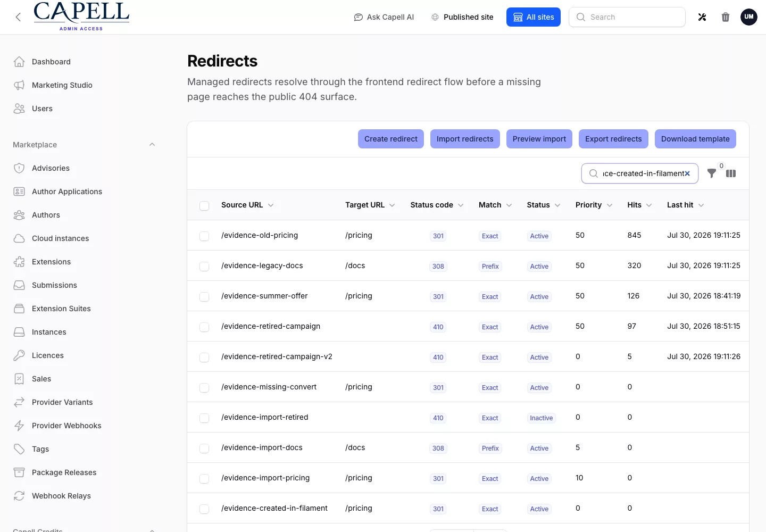Click the Import redirects button
Screen dimensions: 766x532
click(x=465, y=139)
